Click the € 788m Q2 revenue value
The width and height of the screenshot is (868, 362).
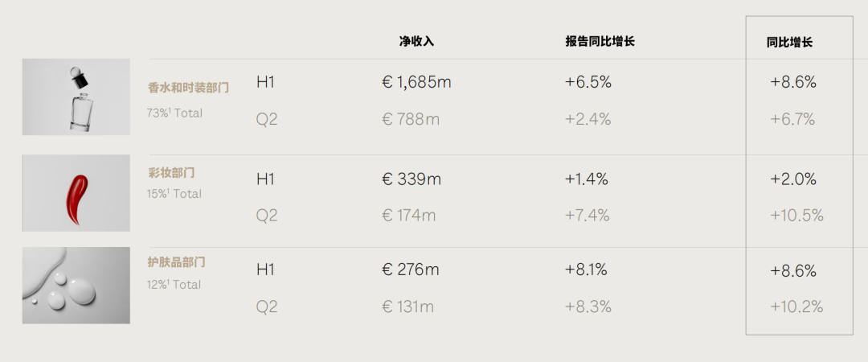410,119
